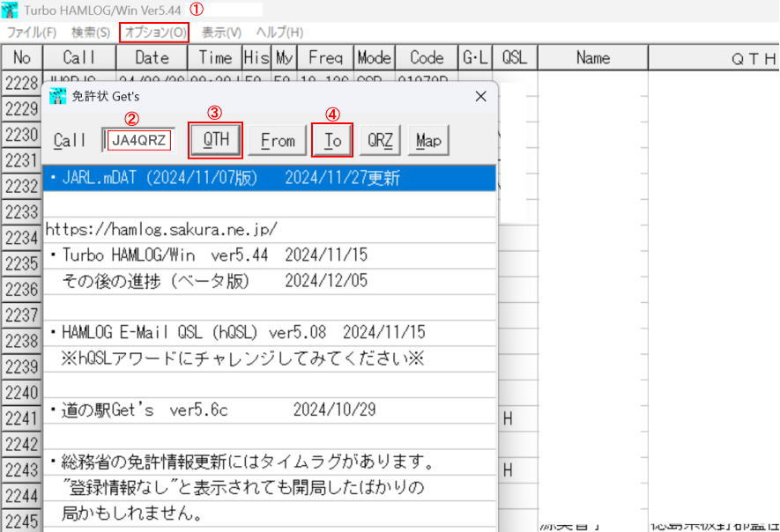Click the Freq column header
Screen dimensions: 780x532
coord(325,57)
